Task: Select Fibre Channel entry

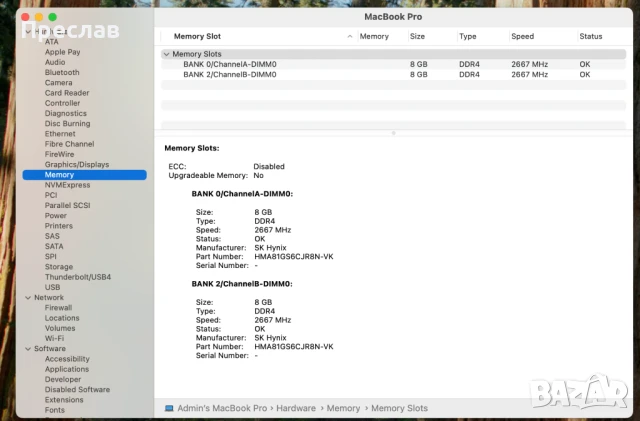Action: tap(69, 144)
